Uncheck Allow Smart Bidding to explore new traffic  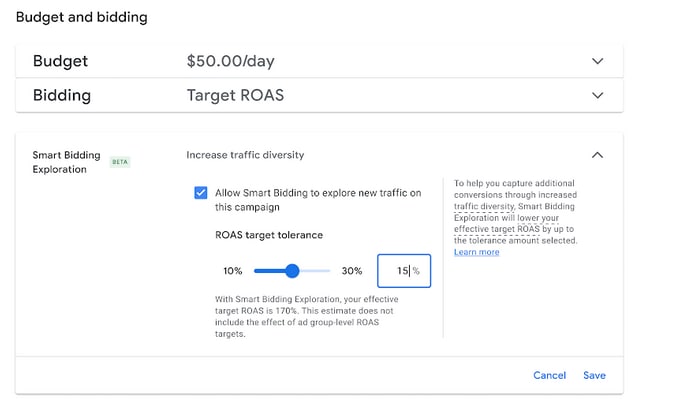[200, 193]
